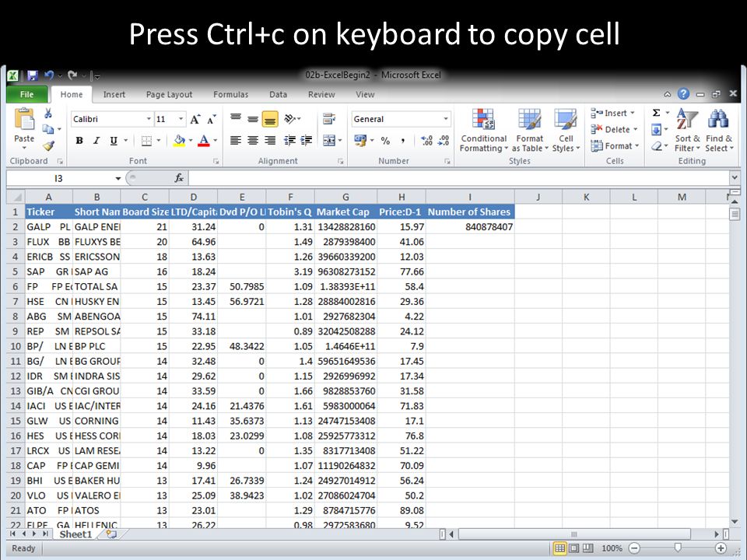Toggle Align Text Left
The height and width of the screenshot is (560, 747).
(235, 141)
